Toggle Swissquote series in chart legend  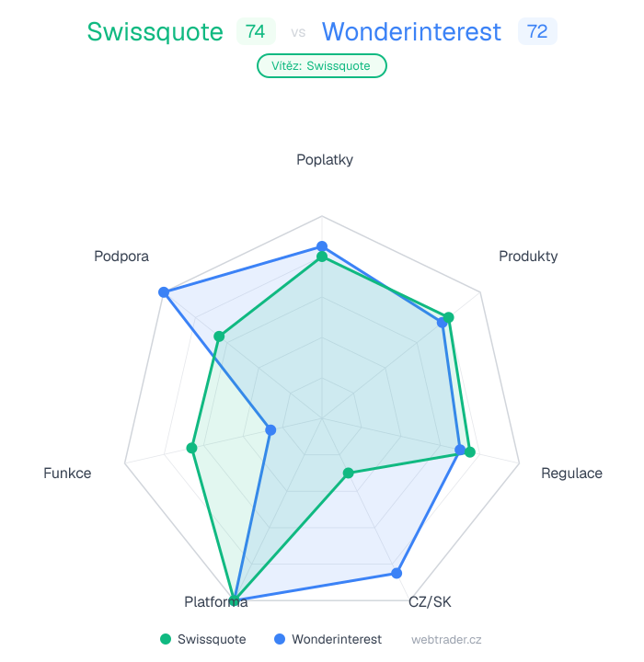(212, 639)
